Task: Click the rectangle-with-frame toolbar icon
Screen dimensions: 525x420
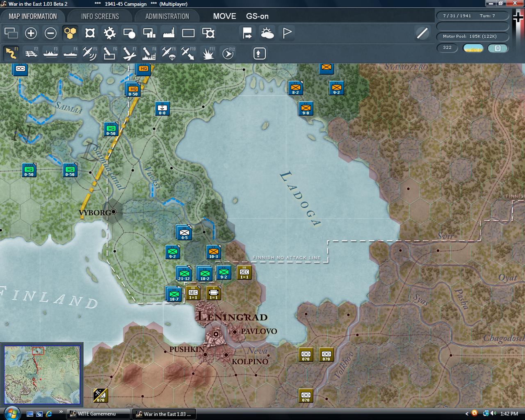Action: (208, 33)
